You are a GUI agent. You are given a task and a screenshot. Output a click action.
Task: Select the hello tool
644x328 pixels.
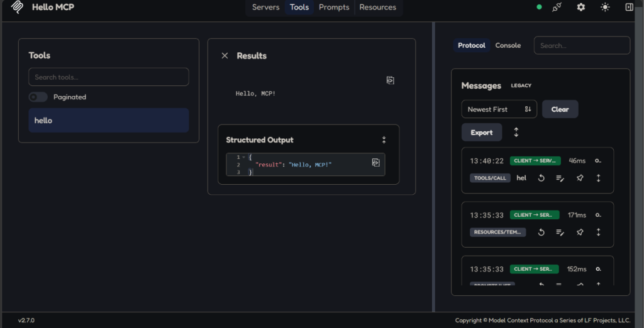click(108, 120)
